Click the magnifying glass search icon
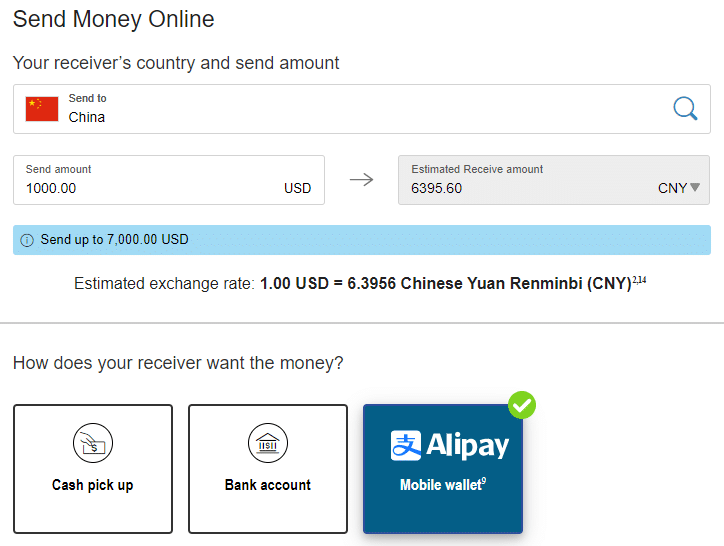 tap(685, 109)
